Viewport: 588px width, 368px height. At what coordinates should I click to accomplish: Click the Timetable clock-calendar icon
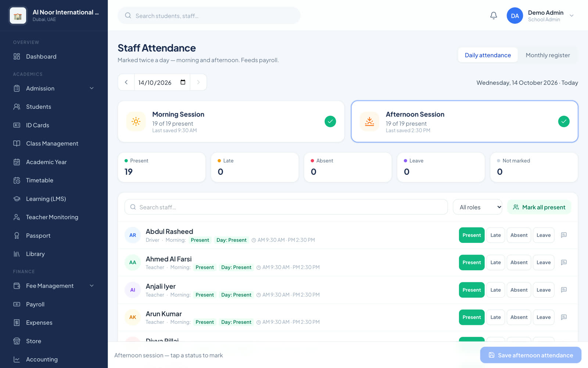(17, 180)
